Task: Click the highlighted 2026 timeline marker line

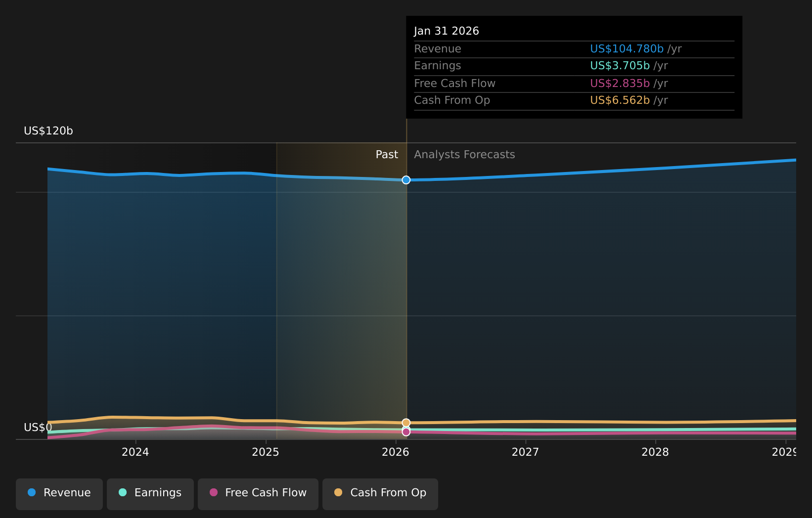Action: (x=406, y=297)
